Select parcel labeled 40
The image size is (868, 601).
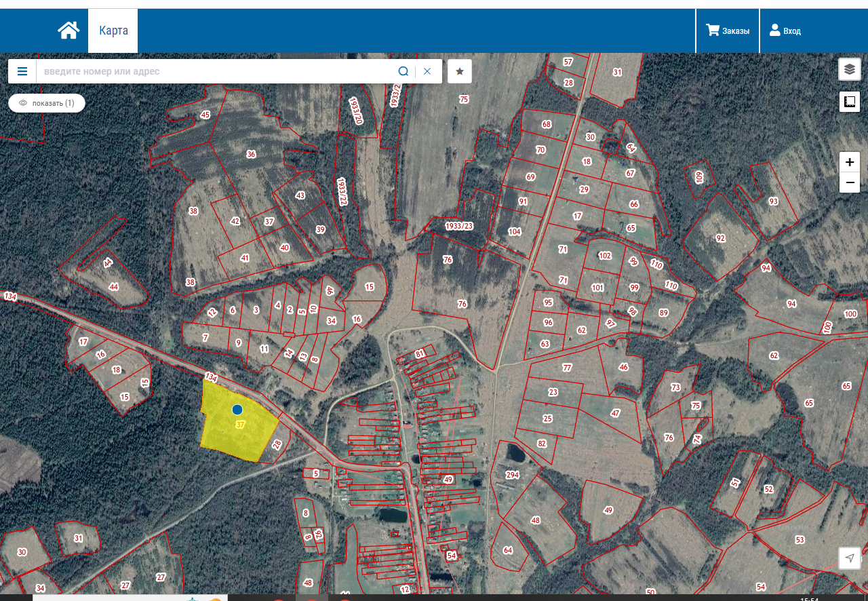[x=285, y=248]
